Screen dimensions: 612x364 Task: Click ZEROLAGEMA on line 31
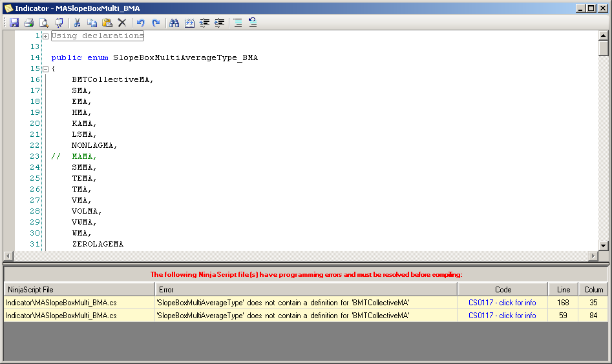pos(98,244)
